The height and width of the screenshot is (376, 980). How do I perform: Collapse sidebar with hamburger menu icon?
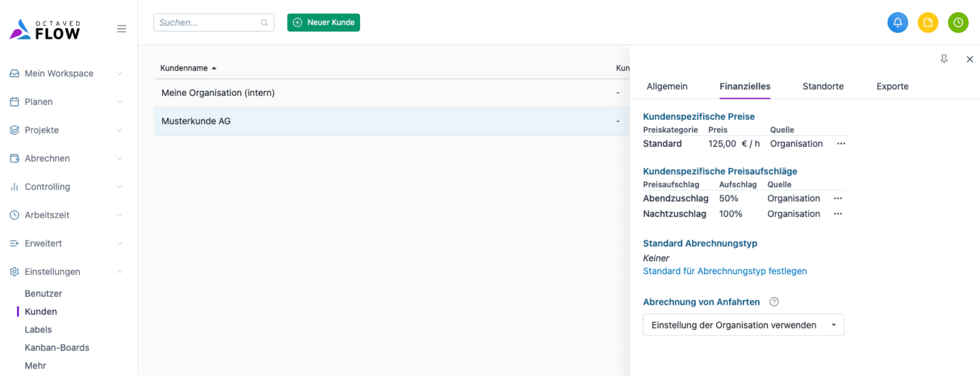(x=121, y=29)
